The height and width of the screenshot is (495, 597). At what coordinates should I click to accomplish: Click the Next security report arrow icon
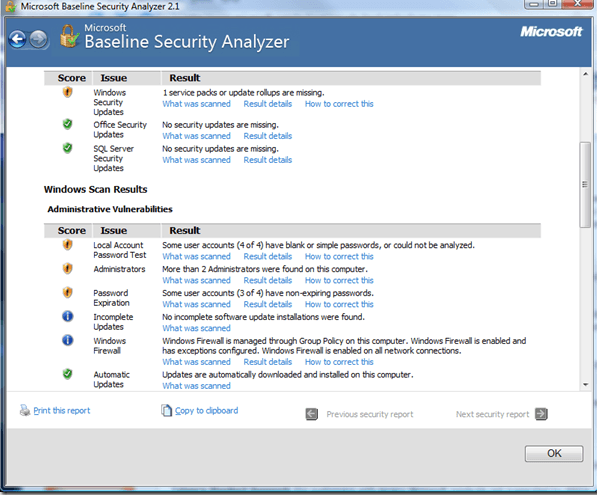[541, 414]
